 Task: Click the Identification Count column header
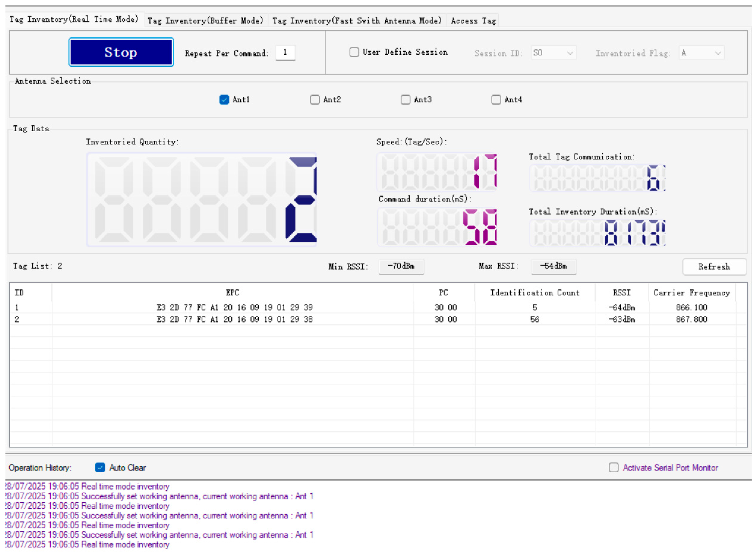pos(535,293)
